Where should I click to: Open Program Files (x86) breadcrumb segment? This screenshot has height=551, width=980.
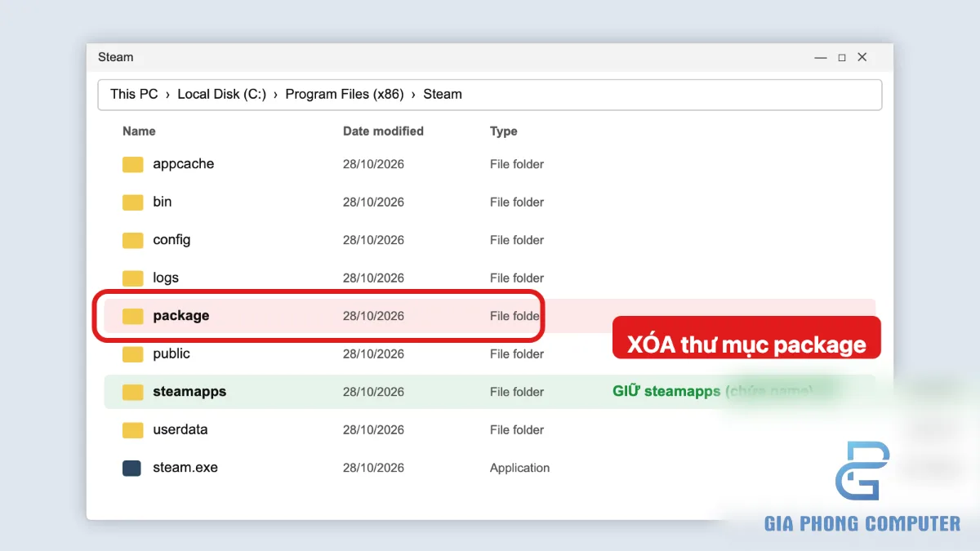click(345, 94)
